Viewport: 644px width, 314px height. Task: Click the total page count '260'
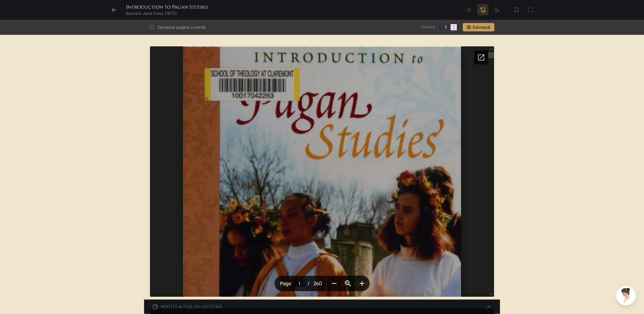(318, 284)
